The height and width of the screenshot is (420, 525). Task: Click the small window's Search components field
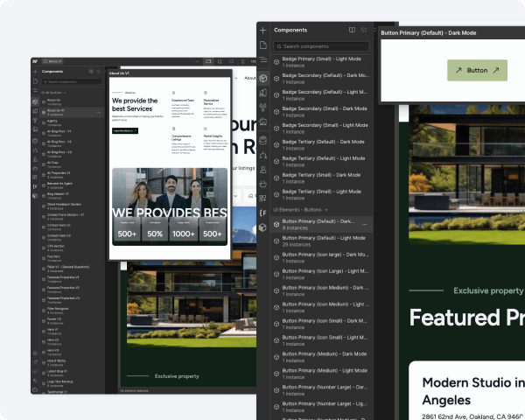pyautogui.click(x=72, y=81)
